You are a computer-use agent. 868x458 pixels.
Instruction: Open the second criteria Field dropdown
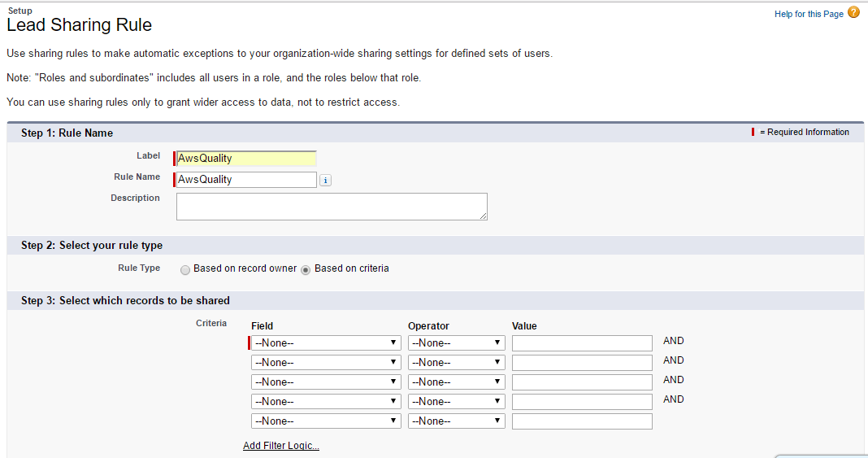[326, 362]
